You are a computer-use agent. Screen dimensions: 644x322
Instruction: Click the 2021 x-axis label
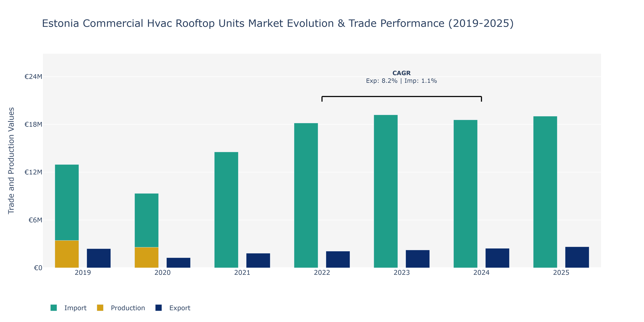point(242,272)
